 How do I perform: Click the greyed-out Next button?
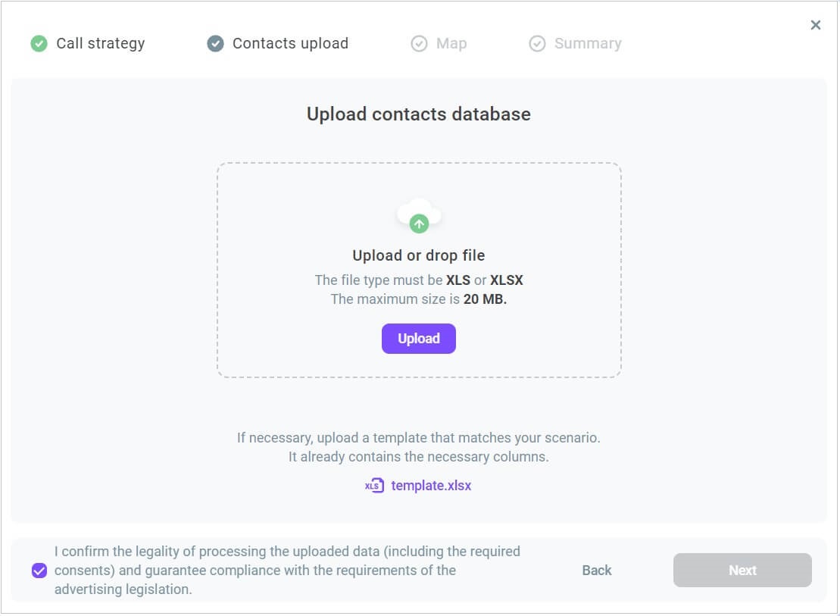pyautogui.click(x=742, y=570)
